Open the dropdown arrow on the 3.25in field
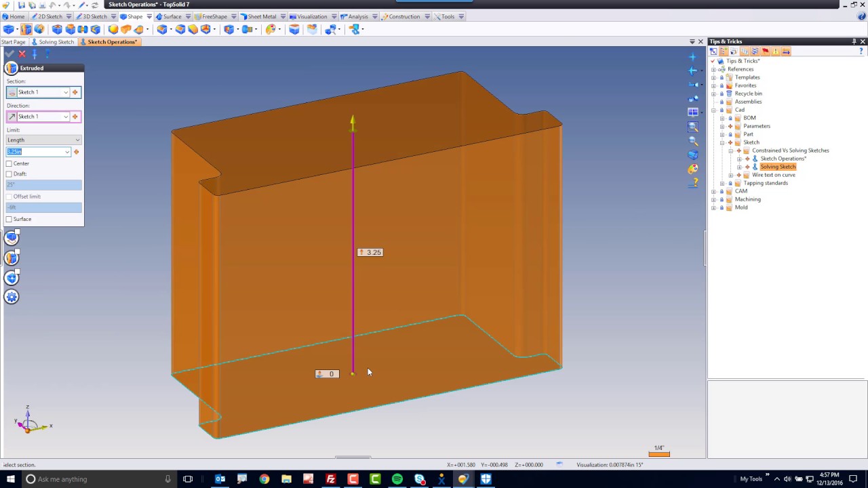The image size is (868, 488). (67, 152)
